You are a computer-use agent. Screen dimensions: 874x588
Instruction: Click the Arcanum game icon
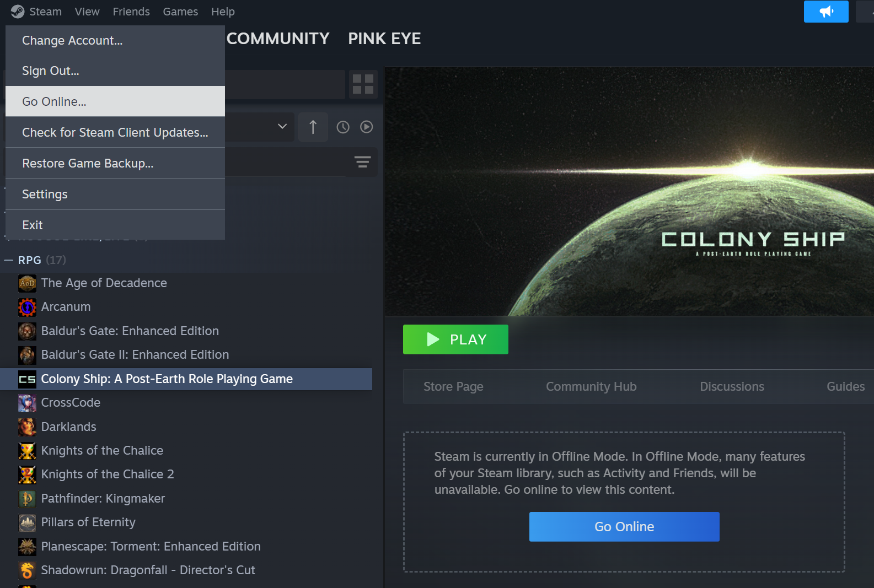pos(27,307)
